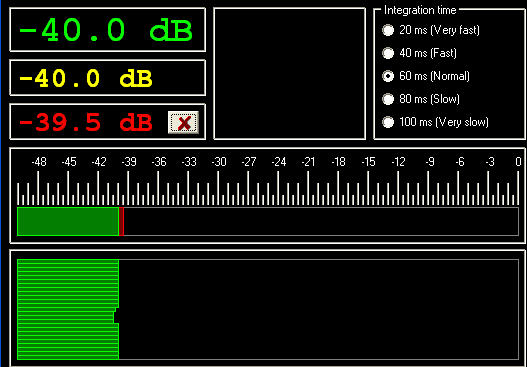
Task: Click the red -39.5 dB peak readout
Action: (x=86, y=122)
